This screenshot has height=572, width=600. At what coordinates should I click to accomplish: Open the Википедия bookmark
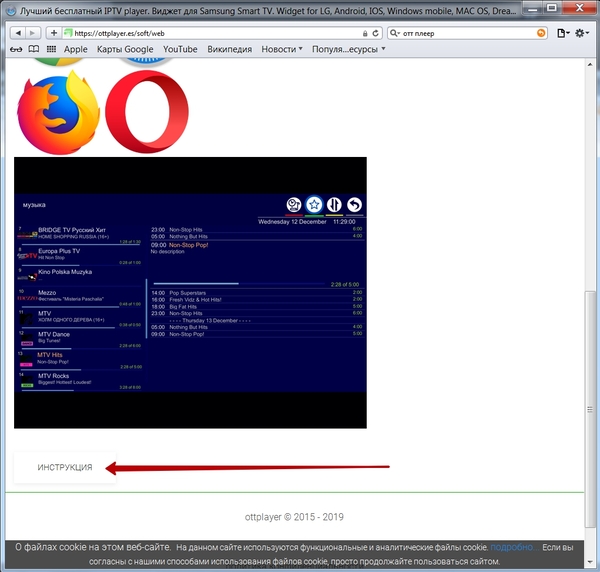[230, 49]
